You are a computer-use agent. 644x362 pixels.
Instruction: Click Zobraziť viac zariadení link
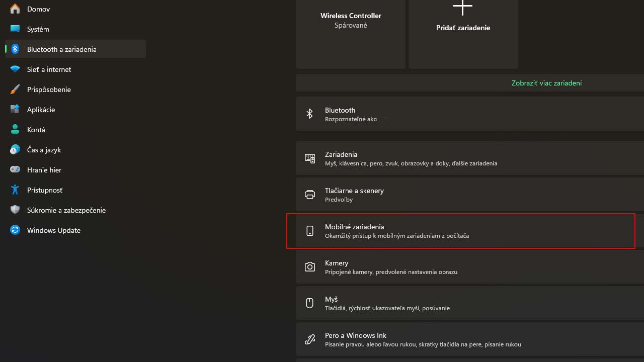[x=546, y=83]
